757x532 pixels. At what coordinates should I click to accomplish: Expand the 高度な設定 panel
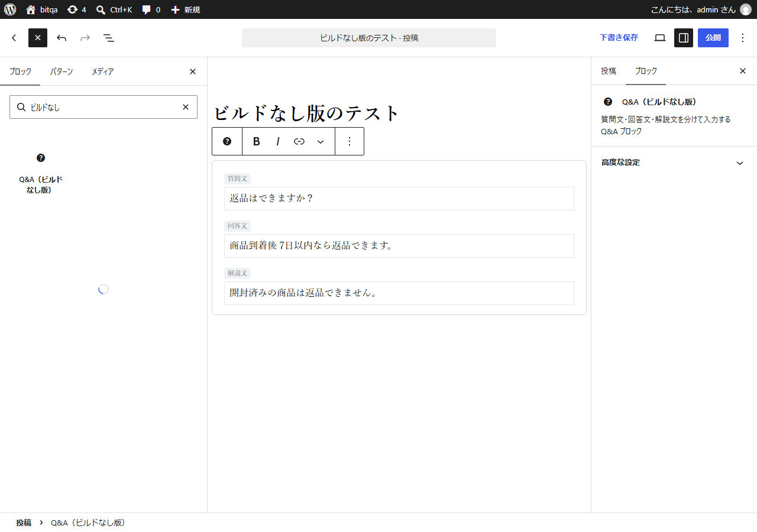coord(674,163)
